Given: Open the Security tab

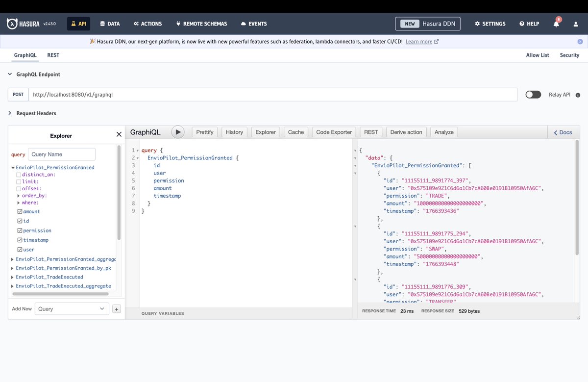Looking at the screenshot, I should coord(569,55).
